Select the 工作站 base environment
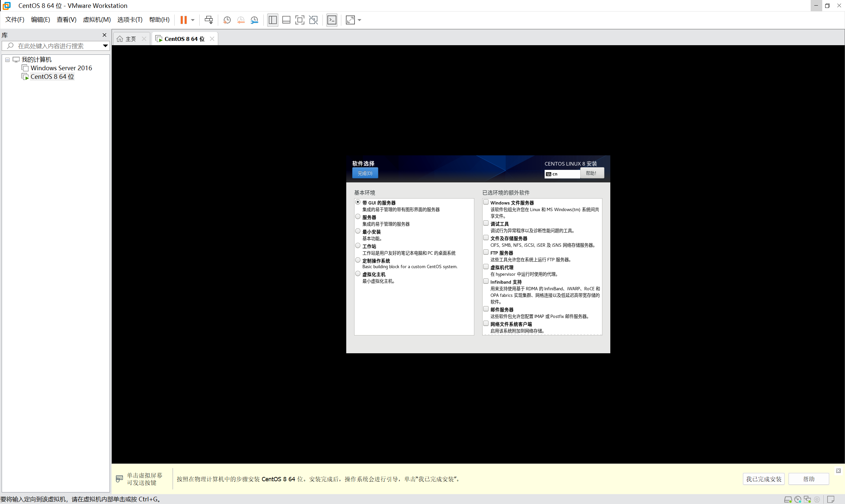The width and height of the screenshot is (845, 504). tap(358, 245)
